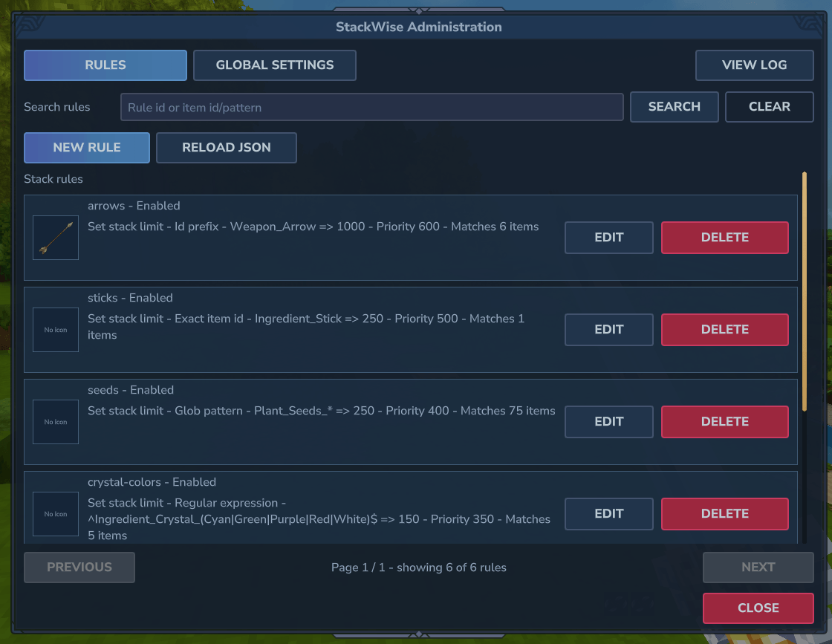Edit the arrows rule
Image resolution: width=832 pixels, height=644 pixels.
click(608, 238)
